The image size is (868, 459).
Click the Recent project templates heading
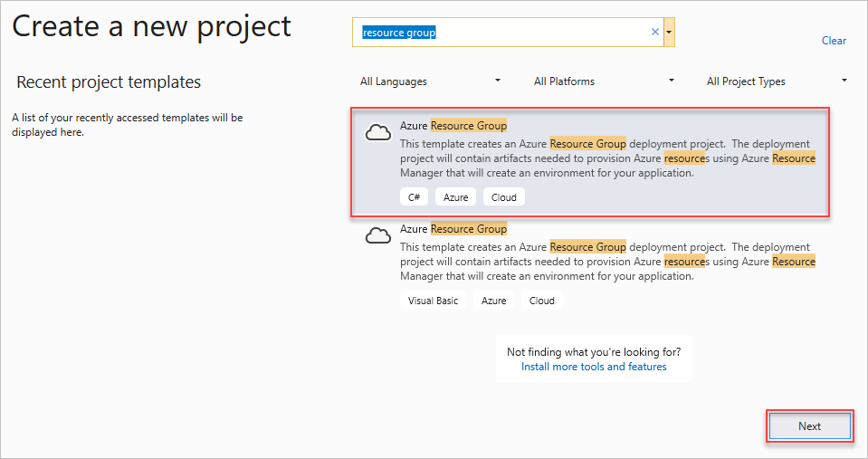(109, 82)
